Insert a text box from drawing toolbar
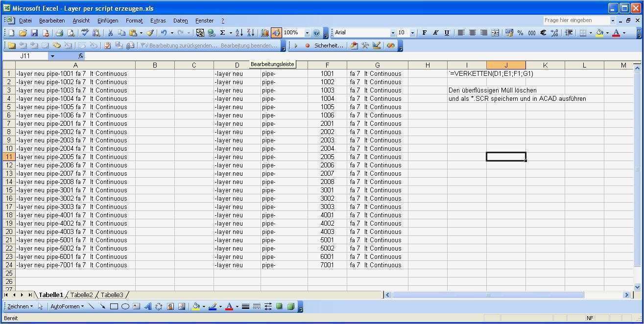644x324 pixels. [x=137, y=306]
